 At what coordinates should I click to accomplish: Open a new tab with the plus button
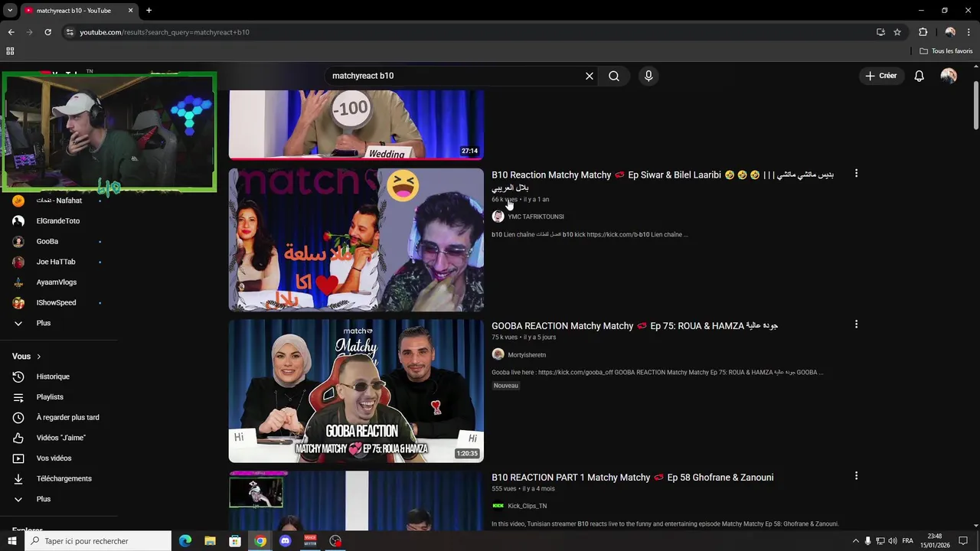pos(149,11)
